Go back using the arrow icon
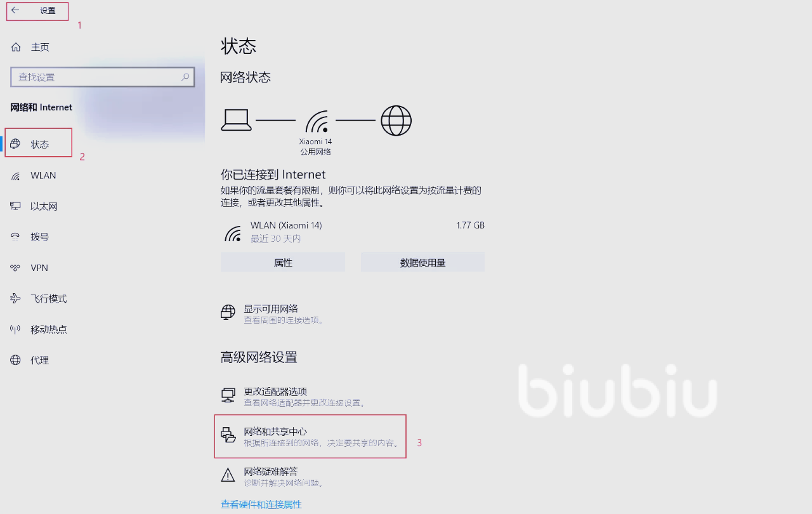812x514 pixels. click(x=15, y=10)
